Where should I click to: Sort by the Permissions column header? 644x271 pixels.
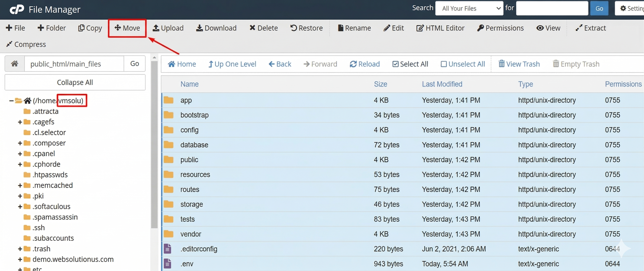click(623, 84)
